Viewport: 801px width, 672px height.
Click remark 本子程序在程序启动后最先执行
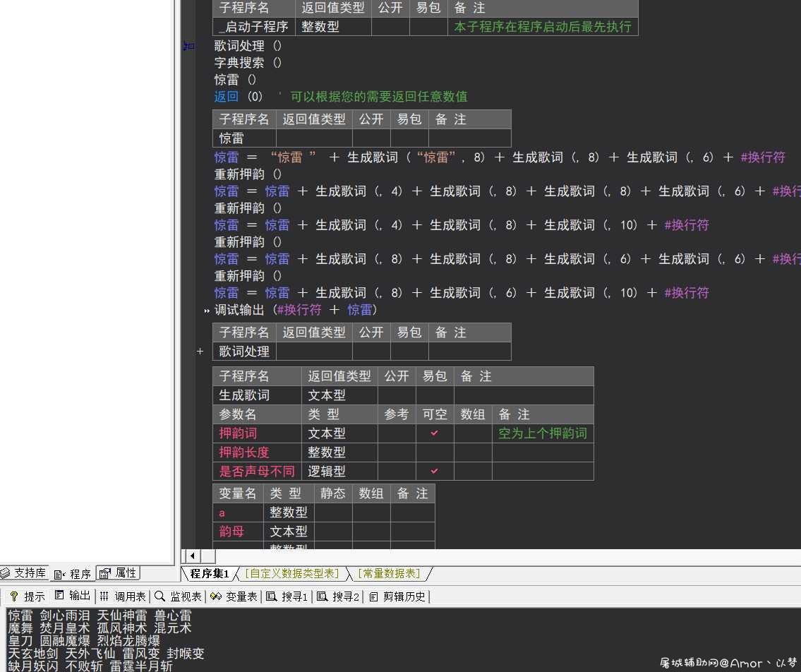[x=543, y=27]
